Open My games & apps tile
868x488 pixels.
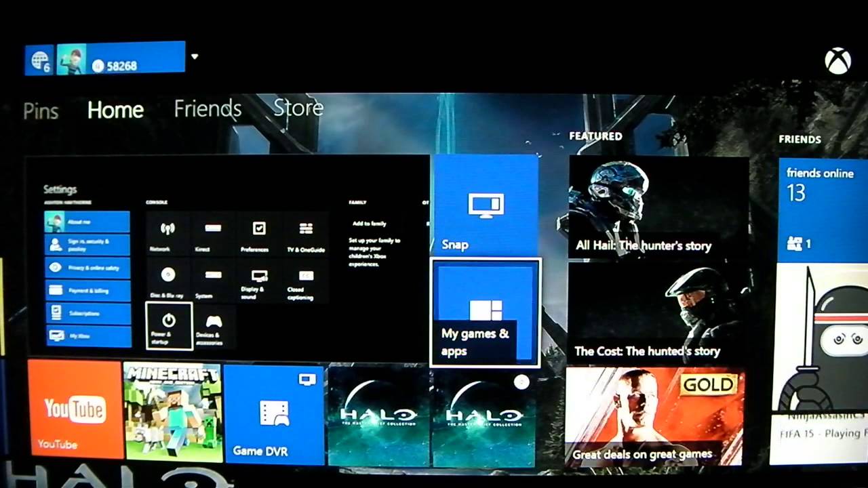point(486,313)
